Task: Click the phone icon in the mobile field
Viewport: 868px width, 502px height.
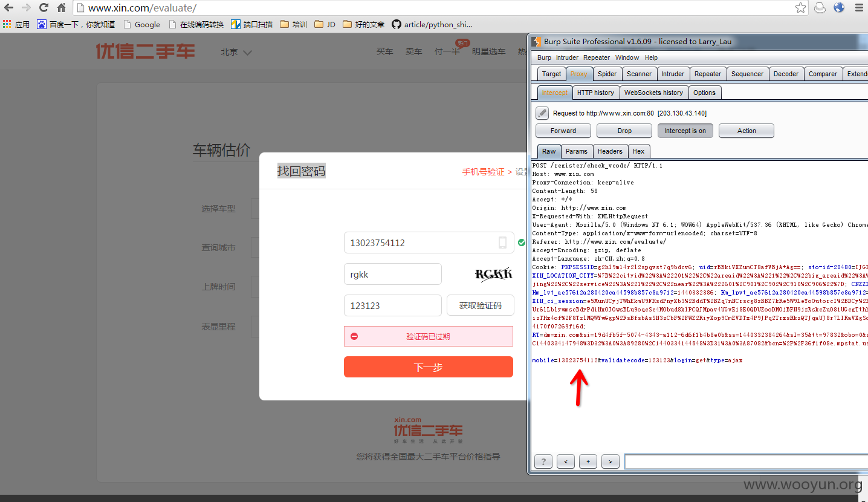Action: [502, 243]
